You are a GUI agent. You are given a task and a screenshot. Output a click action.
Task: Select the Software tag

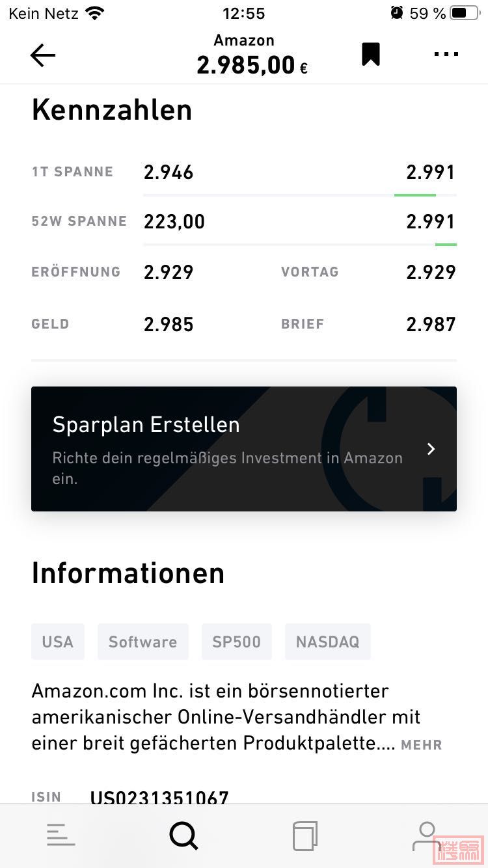pos(143,642)
